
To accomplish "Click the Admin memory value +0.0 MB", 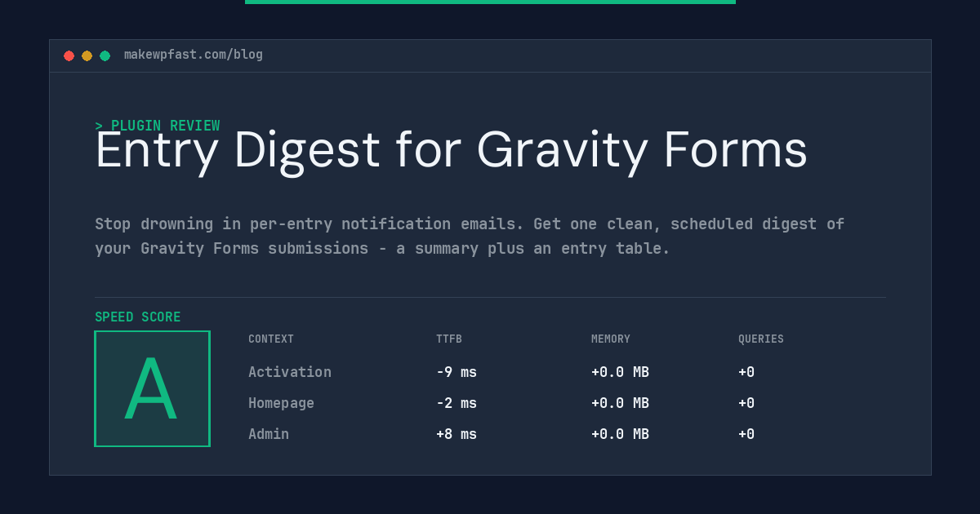I will 620,434.
